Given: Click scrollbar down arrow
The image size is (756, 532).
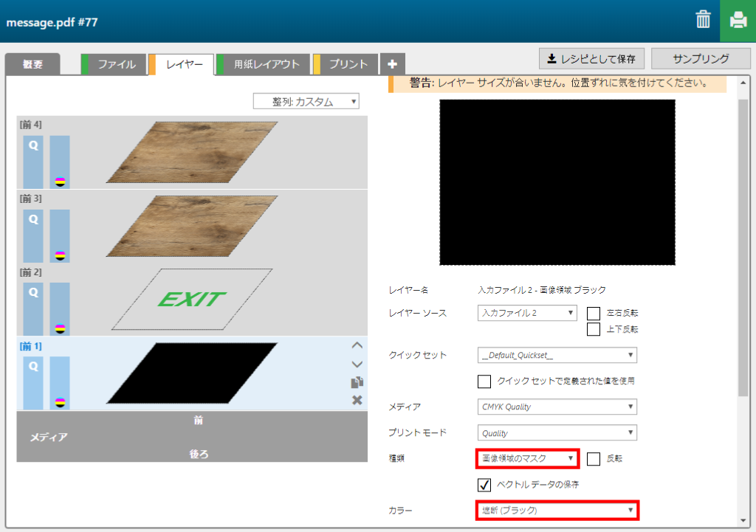Looking at the screenshot, I should (x=743, y=520).
